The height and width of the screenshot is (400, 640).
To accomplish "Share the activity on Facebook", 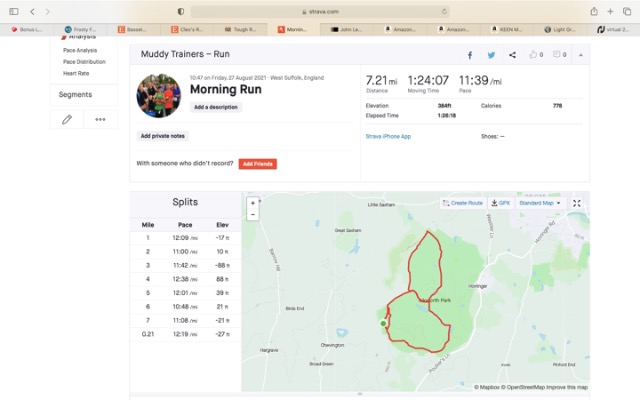I will 470,55.
